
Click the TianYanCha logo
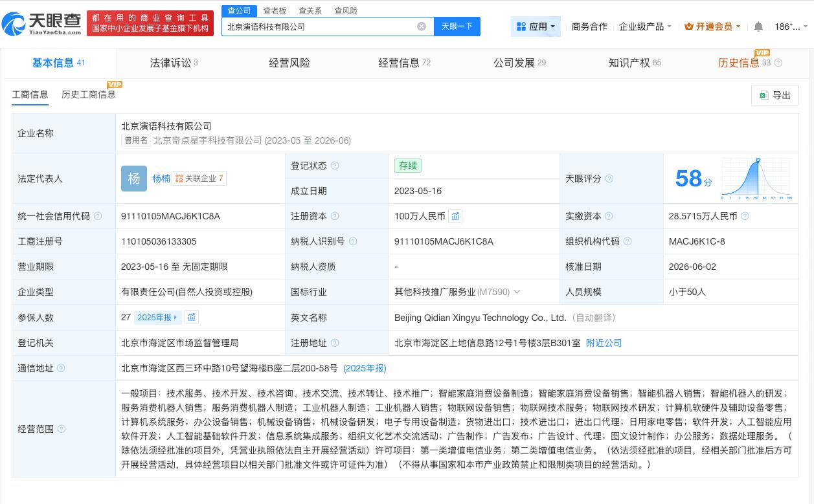click(x=41, y=24)
